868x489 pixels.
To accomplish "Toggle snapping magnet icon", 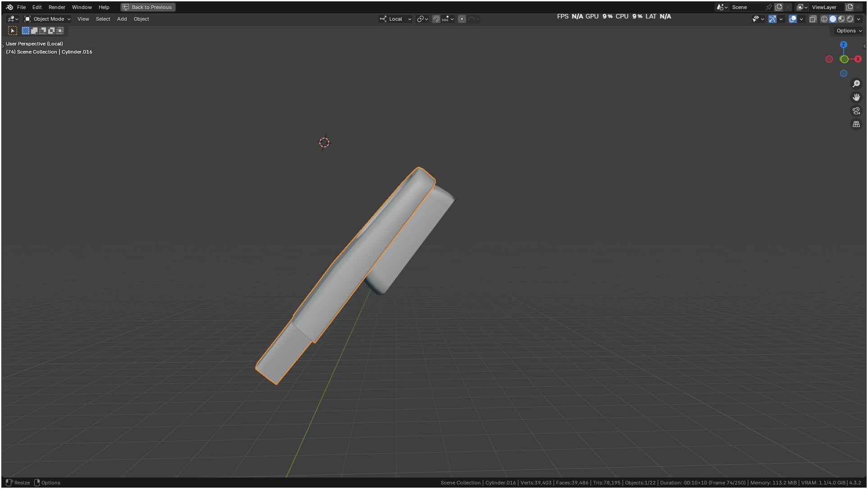I will pos(436,19).
